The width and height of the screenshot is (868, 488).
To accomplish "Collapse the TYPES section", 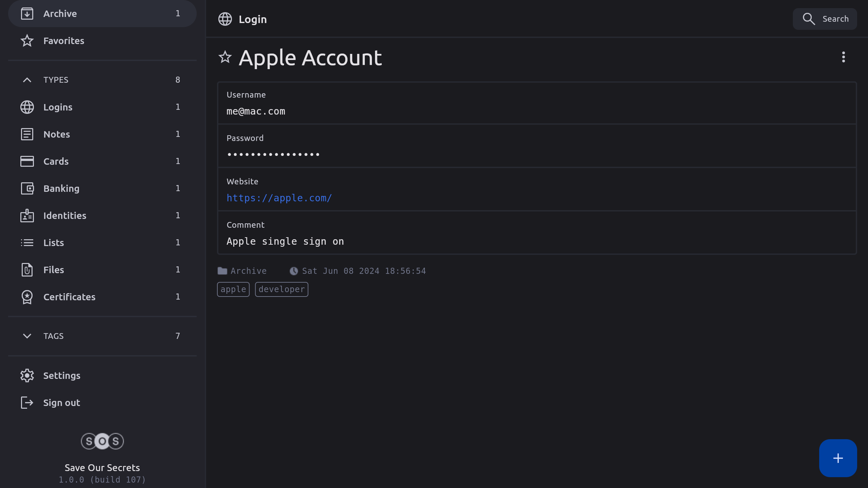I will pyautogui.click(x=27, y=80).
